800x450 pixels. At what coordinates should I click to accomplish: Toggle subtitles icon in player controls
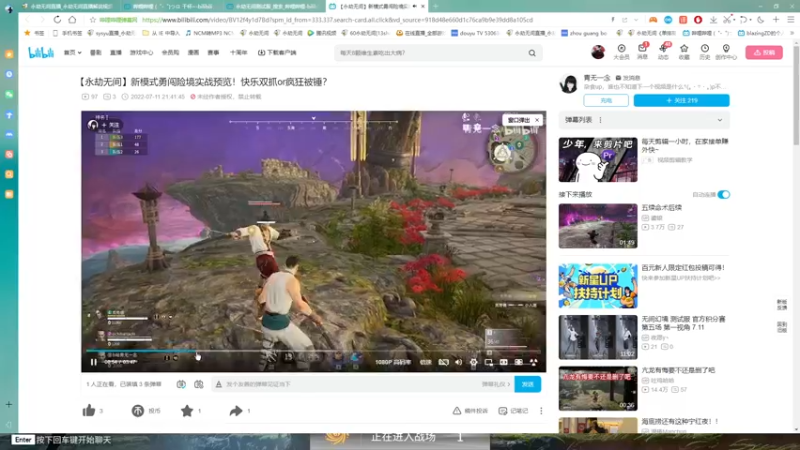pos(443,362)
